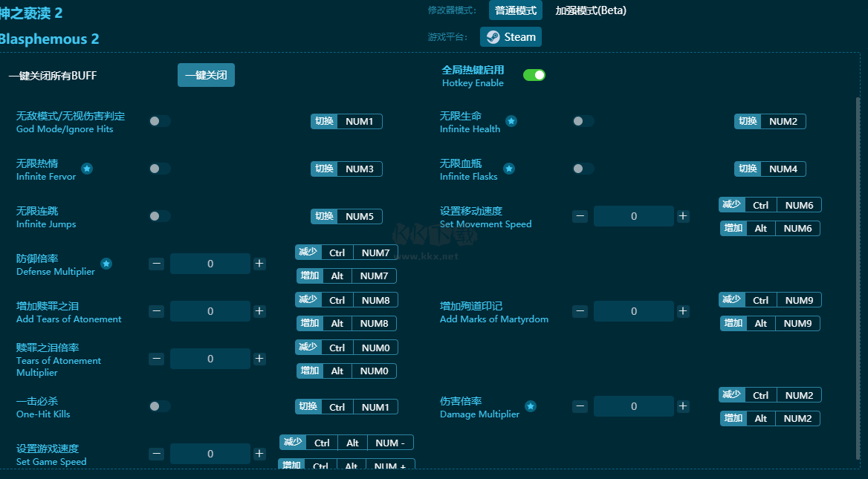This screenshot has height=479, width=868.
Task: Disable the global Hotkey Enable switch
Action: point(534,75)
